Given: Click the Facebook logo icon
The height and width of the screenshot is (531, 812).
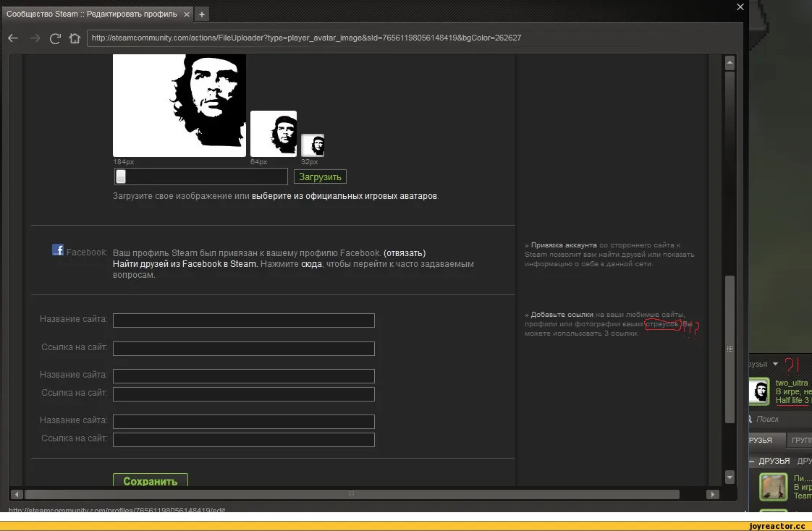Looking at the screenshot, I should (58, 250).
